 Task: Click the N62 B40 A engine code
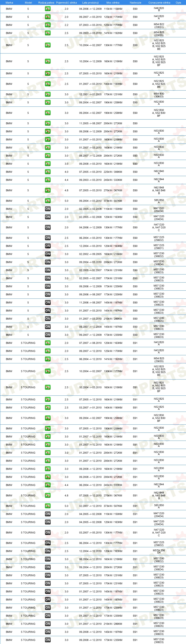[159, 172]
